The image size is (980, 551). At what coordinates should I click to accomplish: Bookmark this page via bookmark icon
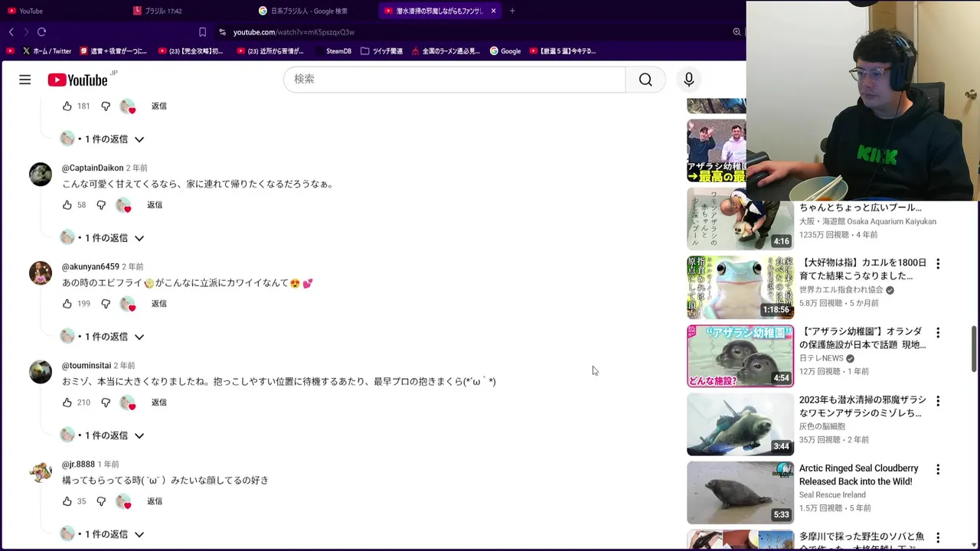[202, 32]
